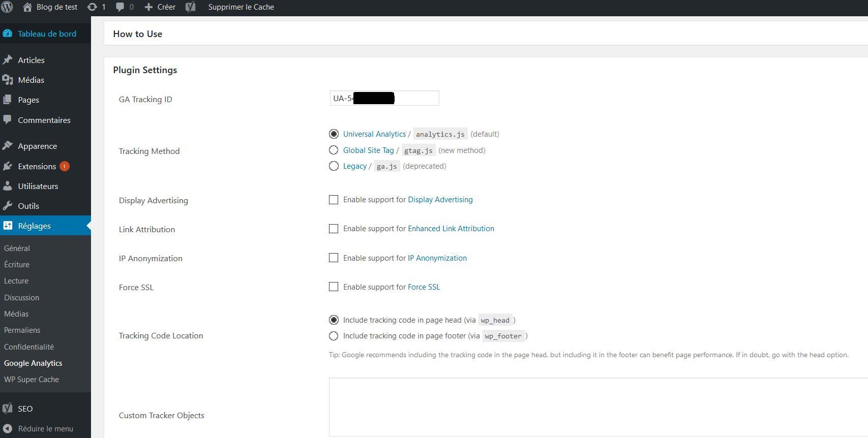Click the Outils wrench icon

pyautogui.click(x=8, y=206)
